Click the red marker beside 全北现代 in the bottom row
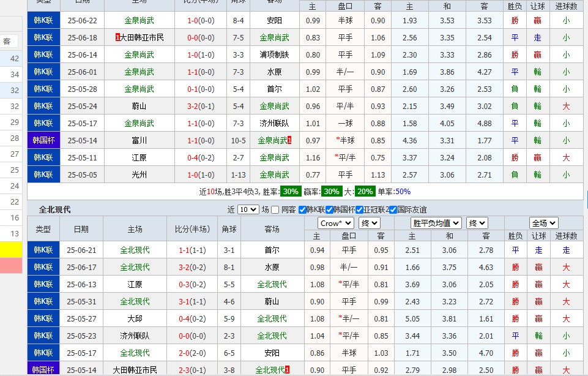This screenshot has width=588, height=376. coord(288,370)
